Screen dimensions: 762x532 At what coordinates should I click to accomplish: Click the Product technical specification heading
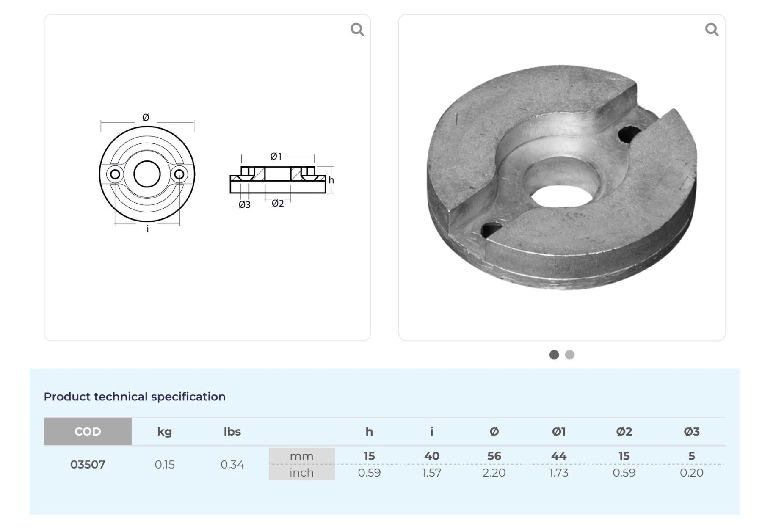point(135,397)
